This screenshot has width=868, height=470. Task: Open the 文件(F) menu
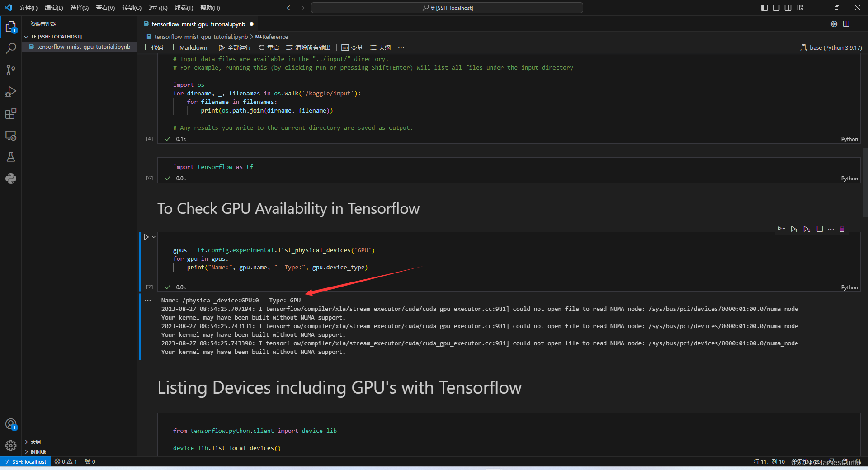(x=28, y=8)
